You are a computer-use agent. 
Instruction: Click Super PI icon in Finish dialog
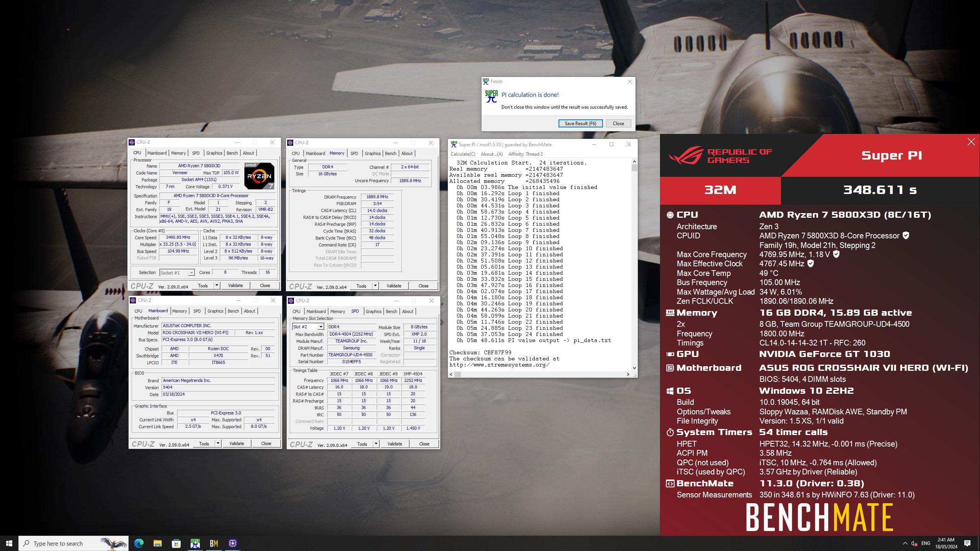coord(492,96)
